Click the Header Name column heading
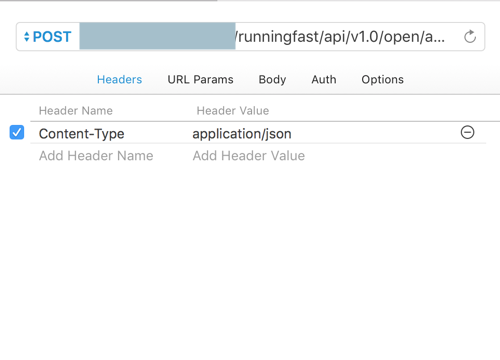 tap(76, 111)
